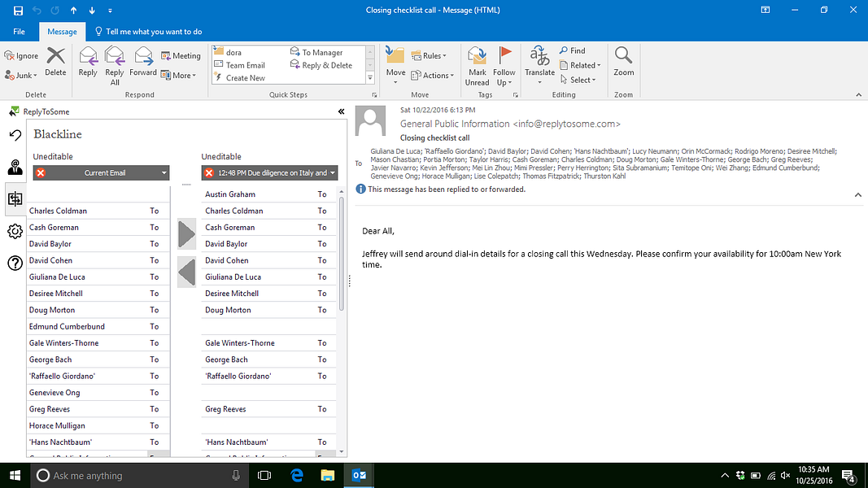Open the Translate dropdown
The height and width of the screenshot is (488, 868).
click(539, 66)
